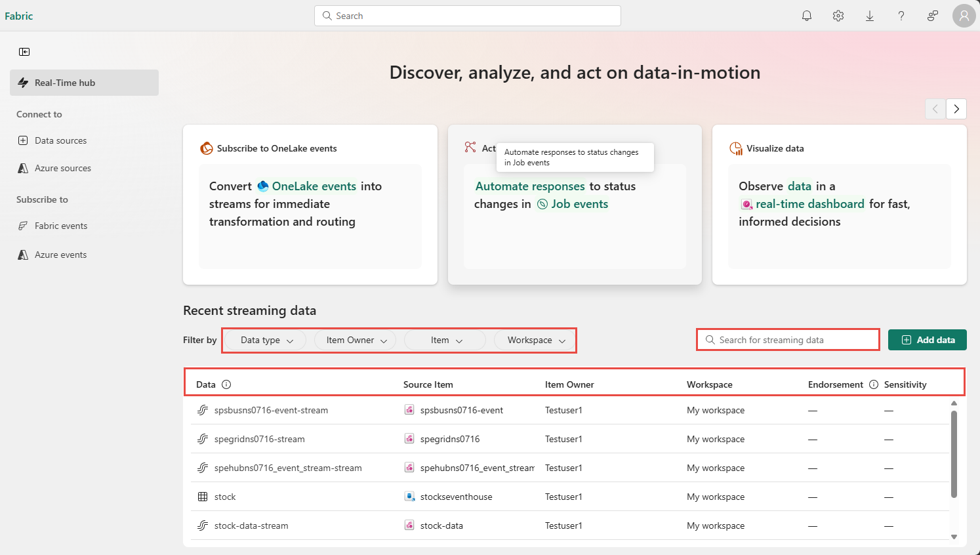Click source item stockseventhouse
980x555 pixels.
coord(456,497)
